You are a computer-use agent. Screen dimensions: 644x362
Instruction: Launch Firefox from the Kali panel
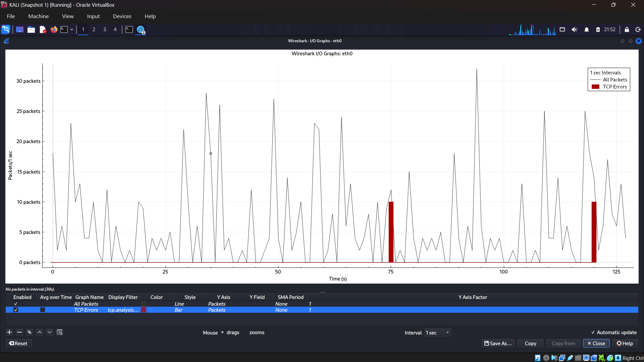coord(54,29)
